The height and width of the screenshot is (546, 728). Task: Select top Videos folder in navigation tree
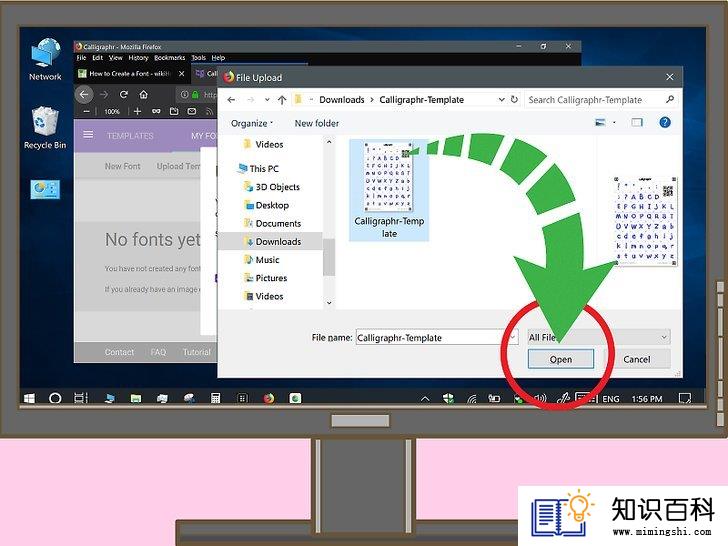[x=263, y=144]
